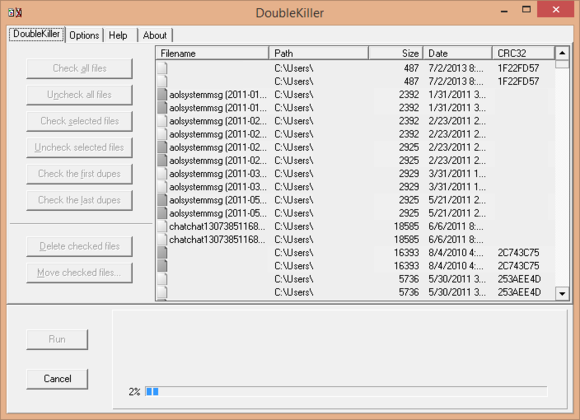Click file icon of last 5736-size row

click(x=162, y=292)
